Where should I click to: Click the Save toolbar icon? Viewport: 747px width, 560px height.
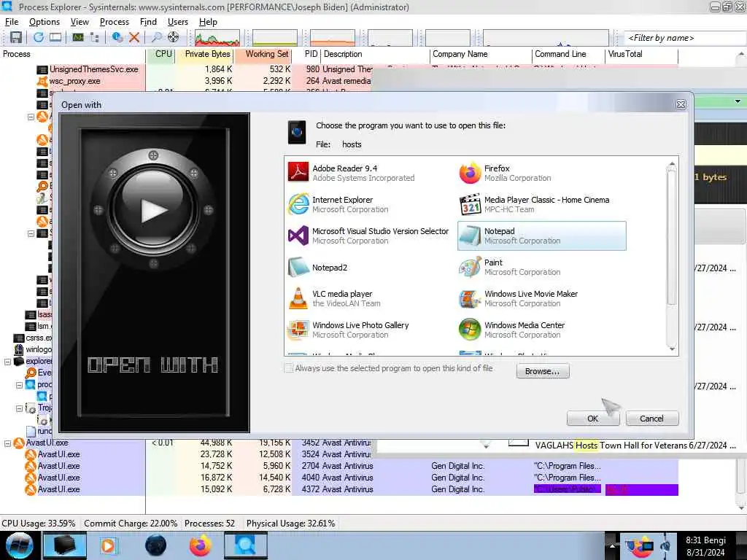[16, 37]
